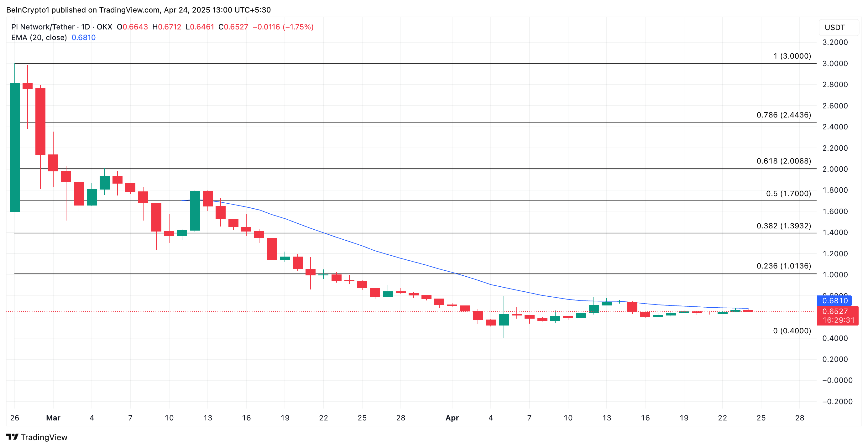Click the Pi Network/Tether symbol title
The width and height of the screenshot is (868, 448).
(x=43, y=27)
